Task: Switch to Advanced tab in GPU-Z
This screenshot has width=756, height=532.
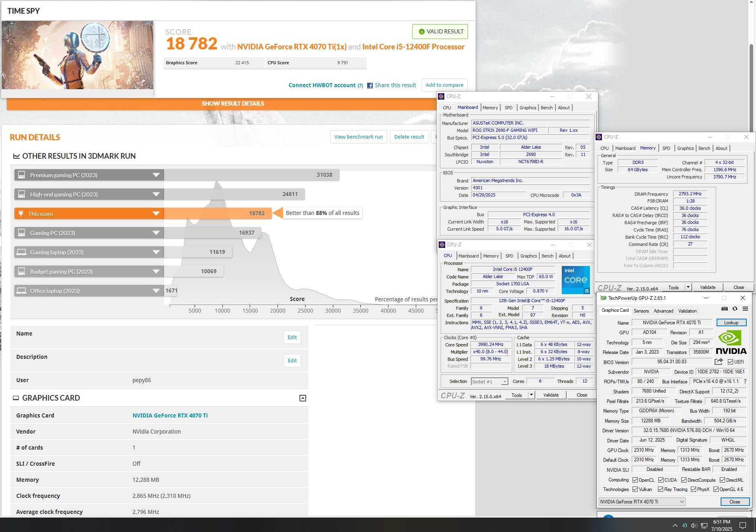Action: 663,311
